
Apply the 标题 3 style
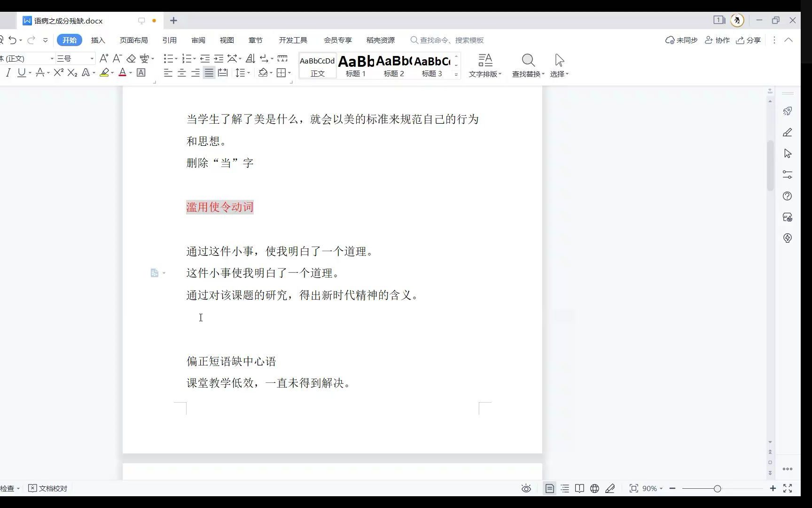point(432,66)
